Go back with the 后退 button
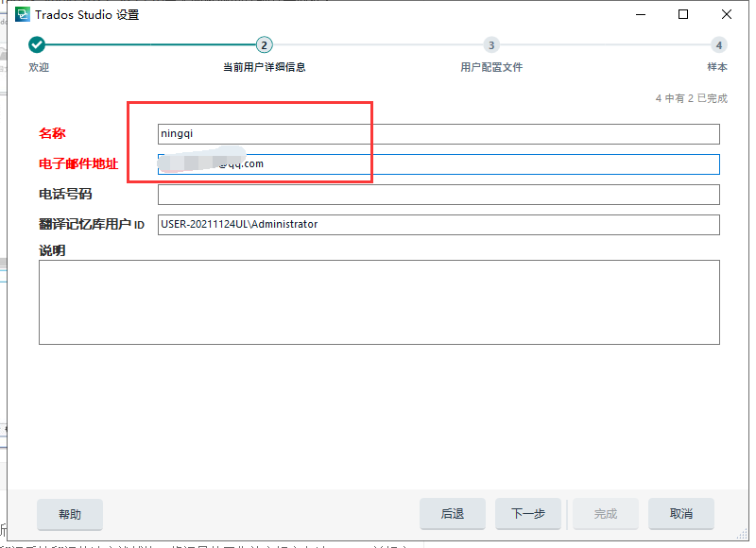756x548 pixels. [x=453, y=514]
